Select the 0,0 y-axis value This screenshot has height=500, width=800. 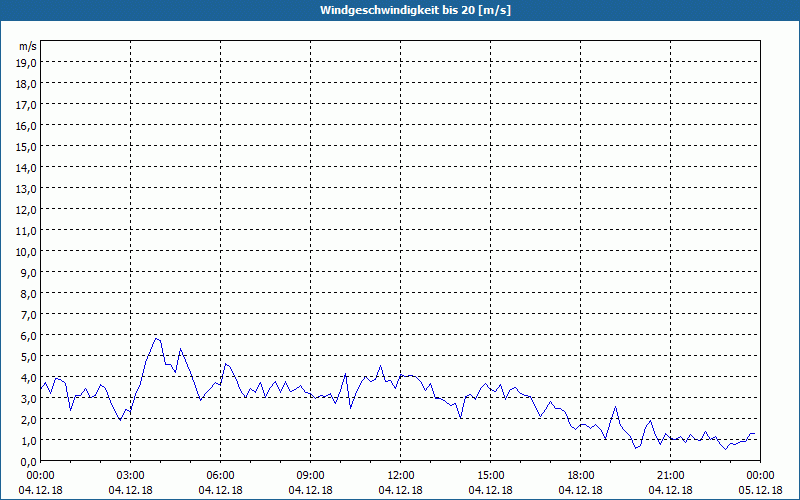click(29, 462)
